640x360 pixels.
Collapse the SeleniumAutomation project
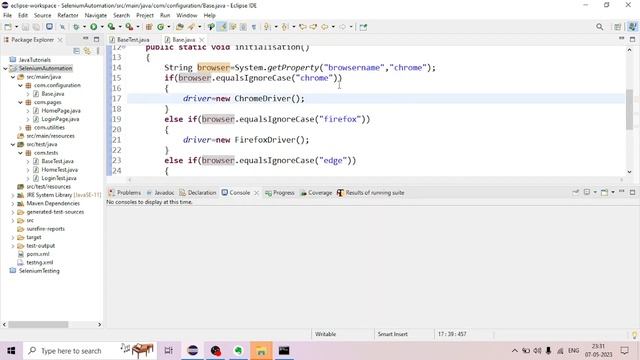point(5,69)
